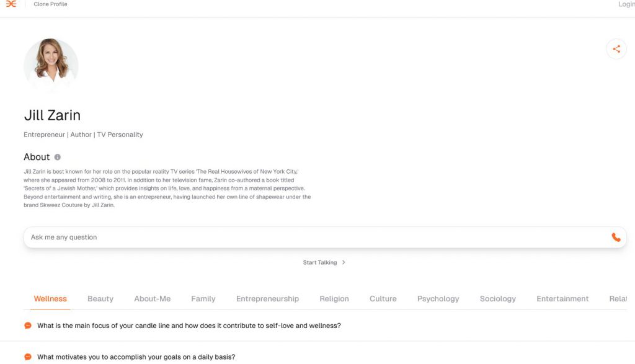Click the chat bubble beside the goals question
635x364 pixels.
pos(27,357)
